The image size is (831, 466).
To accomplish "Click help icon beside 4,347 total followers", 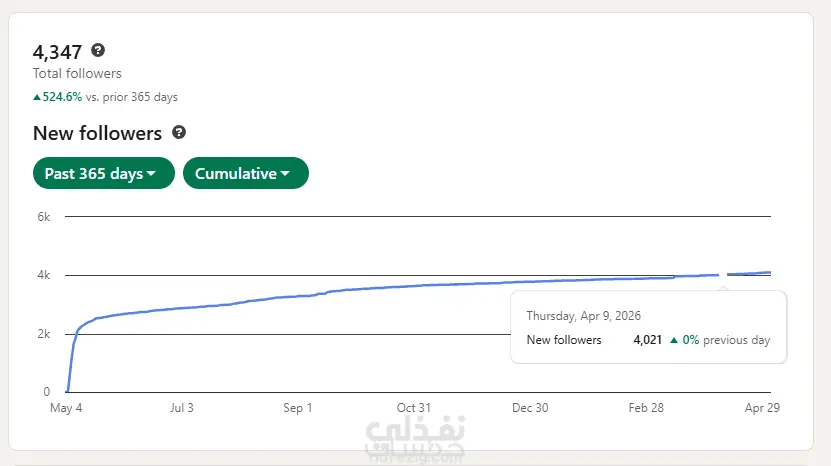I will pos(98,50).
